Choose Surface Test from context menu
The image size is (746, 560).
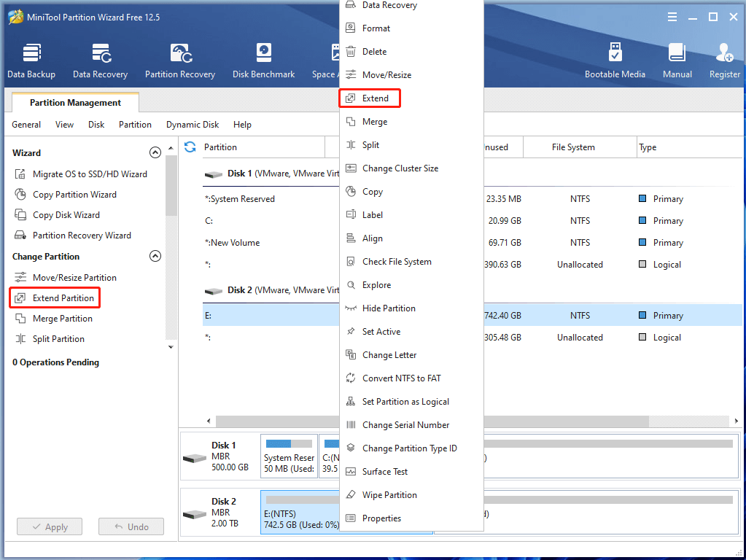384,472
